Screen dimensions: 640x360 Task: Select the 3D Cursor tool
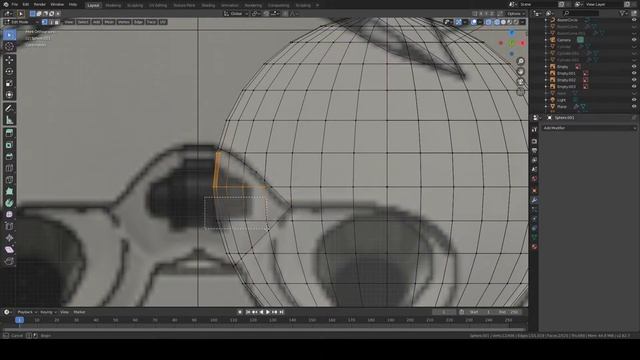pyautogui.click(x=9, y=47)
